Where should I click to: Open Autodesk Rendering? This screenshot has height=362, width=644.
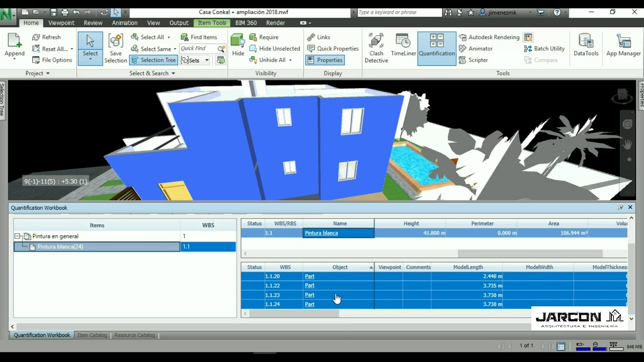tap(489, 37)
